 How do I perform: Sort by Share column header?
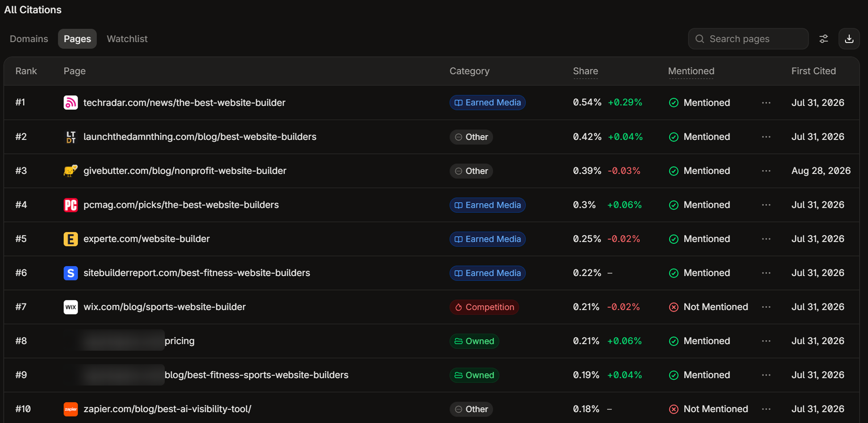585,71
